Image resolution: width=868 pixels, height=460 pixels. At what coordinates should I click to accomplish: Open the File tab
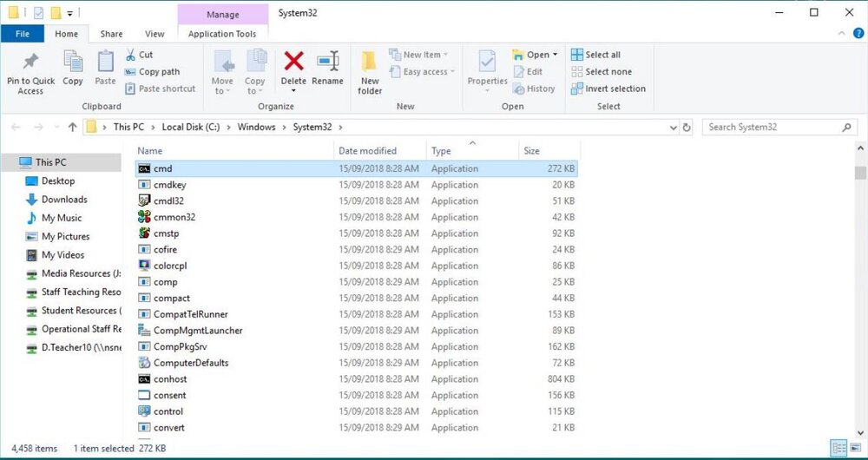pyautogui.click(x=23, y=34)
